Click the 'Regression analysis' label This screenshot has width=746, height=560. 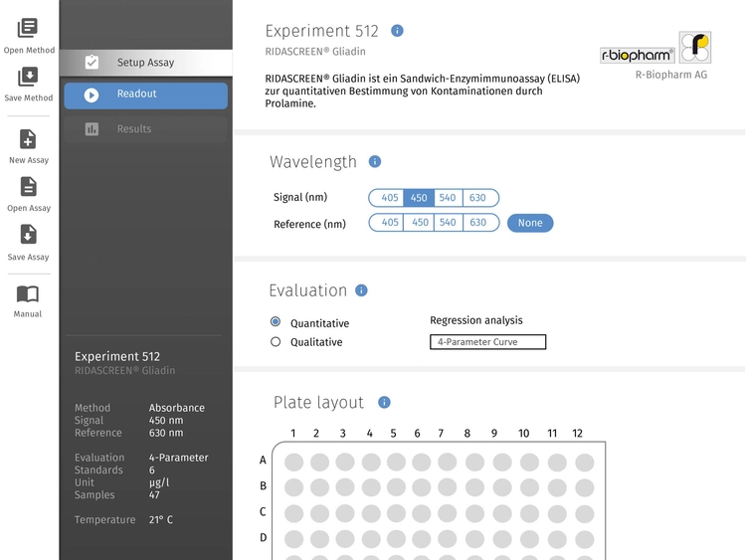(x=476, y=320)
